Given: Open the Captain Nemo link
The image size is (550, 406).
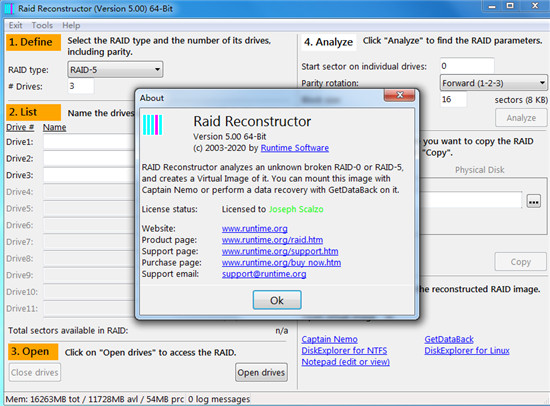Looking at the screenshot, I should (329, 339).
